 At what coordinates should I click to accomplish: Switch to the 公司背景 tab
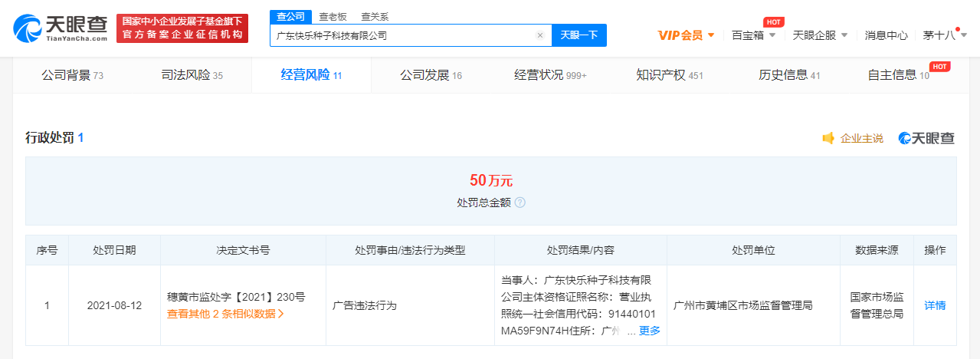pyautogui.click(x=73, y=75)
